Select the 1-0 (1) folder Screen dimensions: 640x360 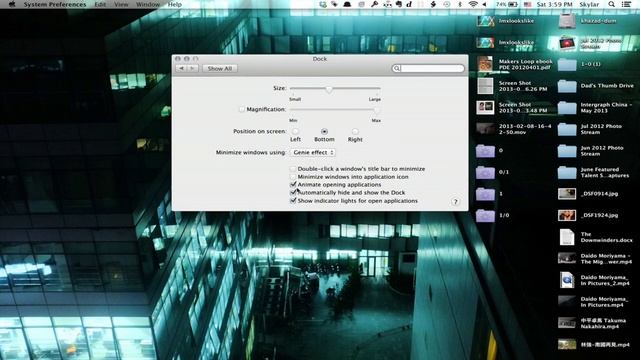point(567,64)
